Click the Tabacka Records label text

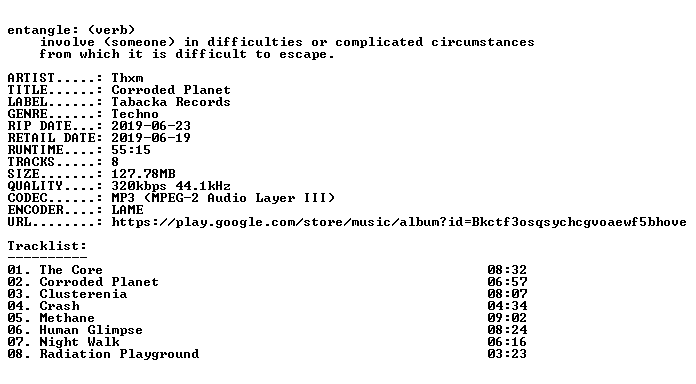point(171,102)
